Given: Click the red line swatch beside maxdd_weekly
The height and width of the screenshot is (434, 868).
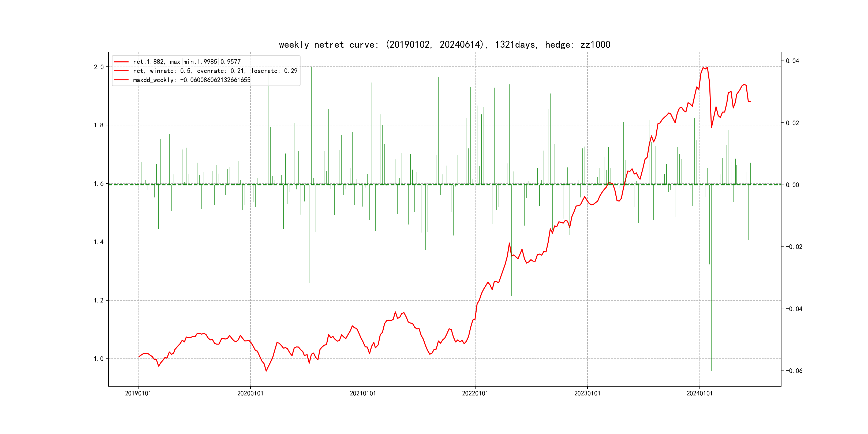Looking at the screenshot, I should point(121,80).
